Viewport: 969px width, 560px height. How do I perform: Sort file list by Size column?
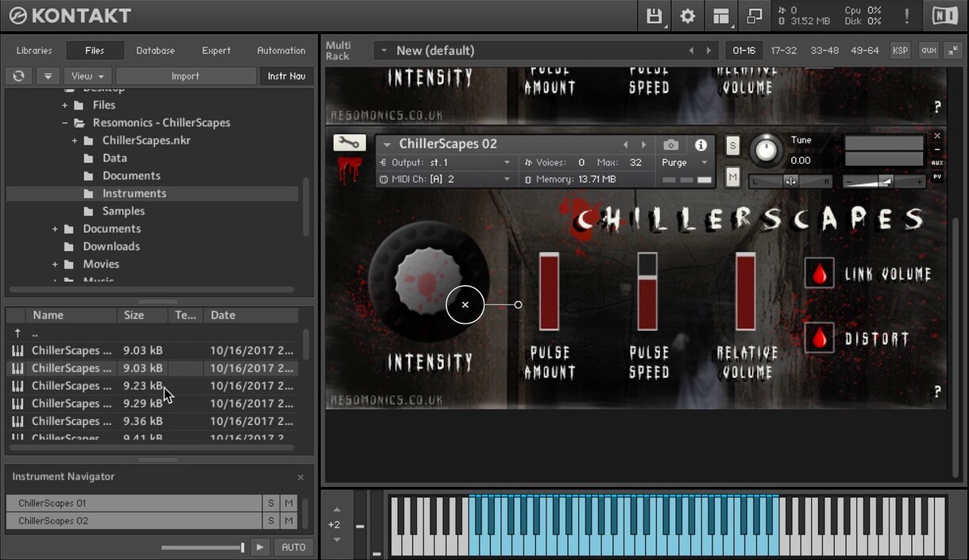coord(143,315)
